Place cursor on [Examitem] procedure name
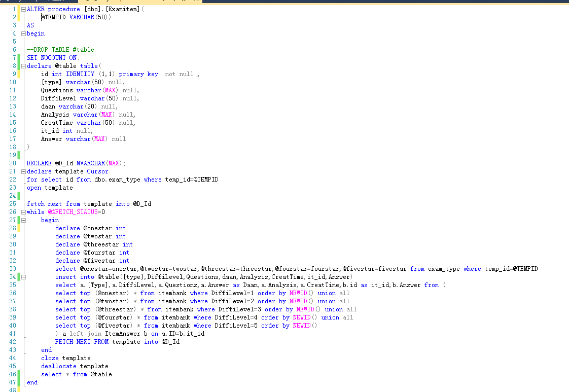Viewport: 569px width, 392px height. (x=123, y=9)
